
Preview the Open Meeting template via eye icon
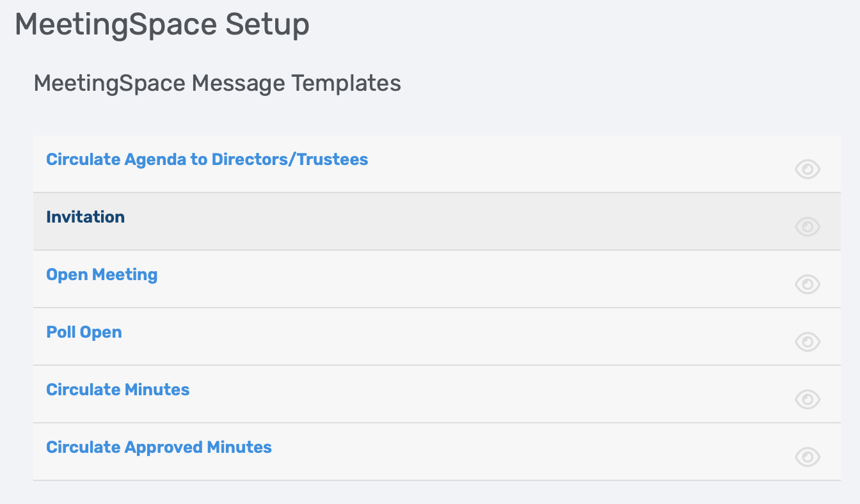[x=808, y=284]
